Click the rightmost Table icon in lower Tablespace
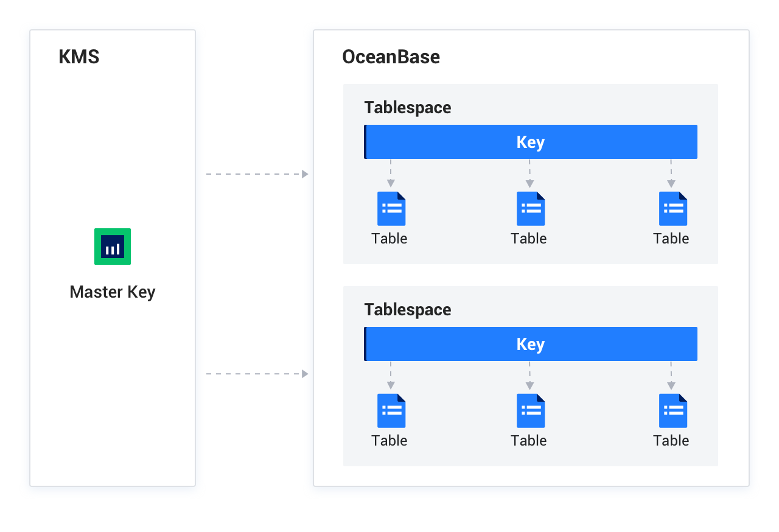The image size is (779, 532). (x=672, y=410)
